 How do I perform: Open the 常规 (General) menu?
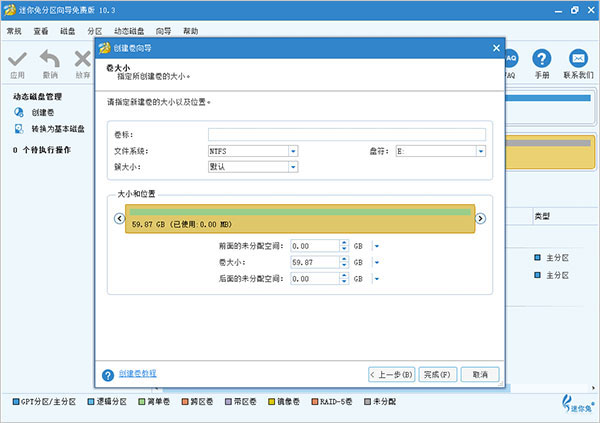coord(14,31)
